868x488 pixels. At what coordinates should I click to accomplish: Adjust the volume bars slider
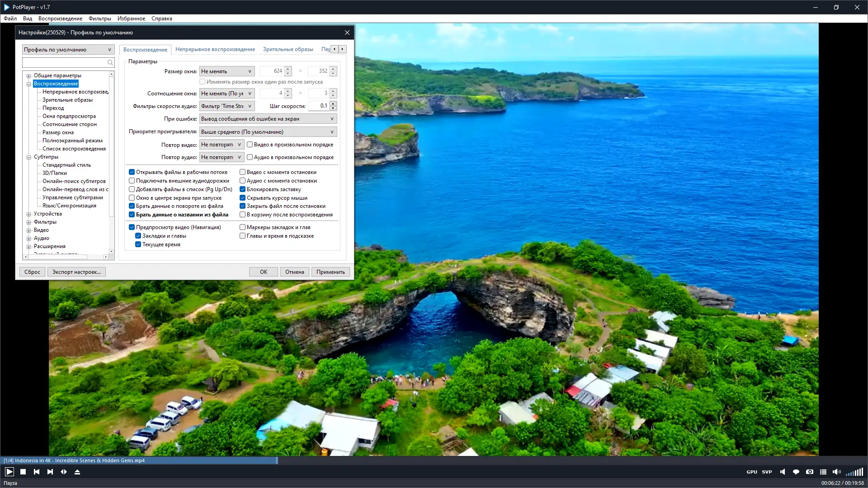(x=854, y=472)
